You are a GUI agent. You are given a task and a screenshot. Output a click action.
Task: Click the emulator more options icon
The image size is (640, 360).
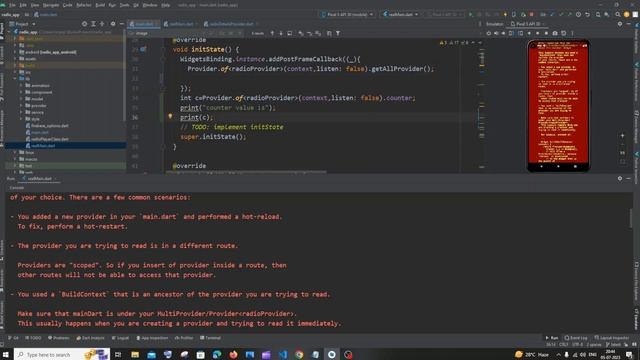[x=572, y=33]
